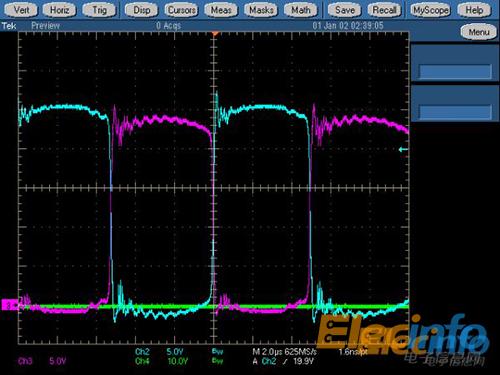
Task: Open the Trig menu
Action: coord(99,10)
